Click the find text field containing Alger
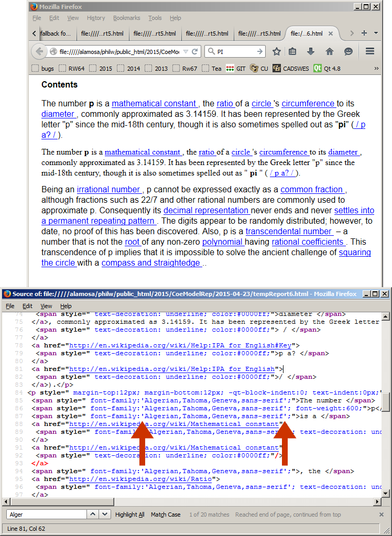Screen dimensions: 392x536 point(46,515)
